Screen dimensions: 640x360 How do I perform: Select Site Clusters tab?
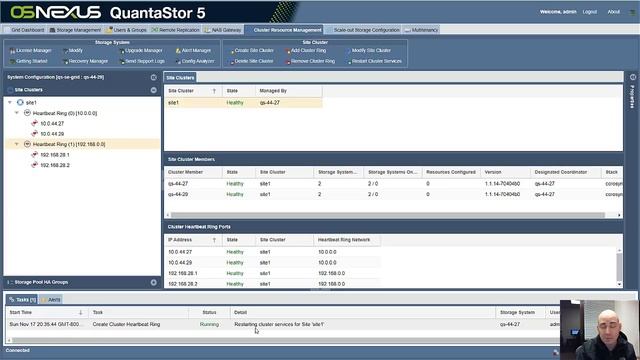tap(180, 78)
